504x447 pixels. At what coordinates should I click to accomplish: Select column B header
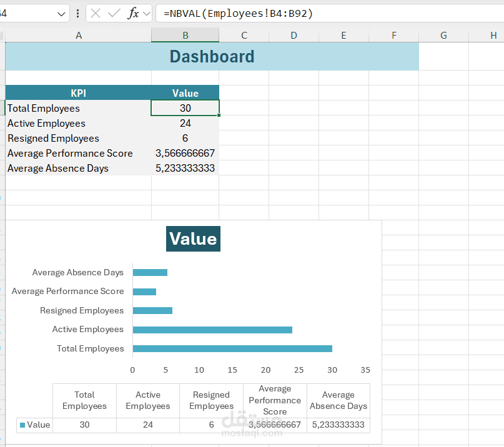(185, 35)
